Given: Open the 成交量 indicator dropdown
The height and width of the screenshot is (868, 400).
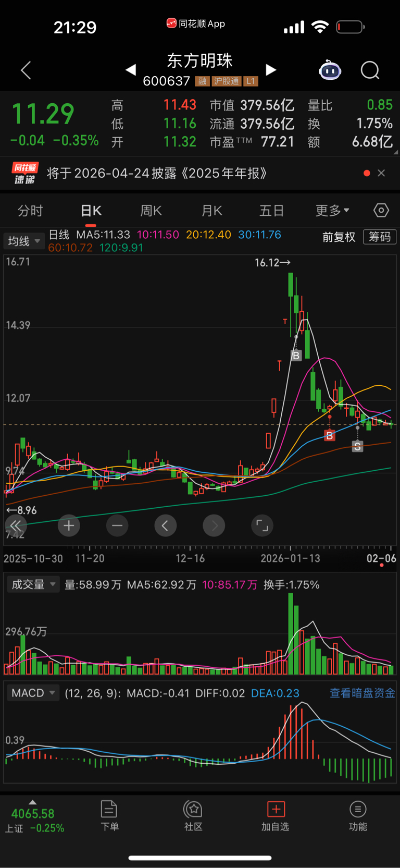Looking at the screenshot, I should [32, 584].
